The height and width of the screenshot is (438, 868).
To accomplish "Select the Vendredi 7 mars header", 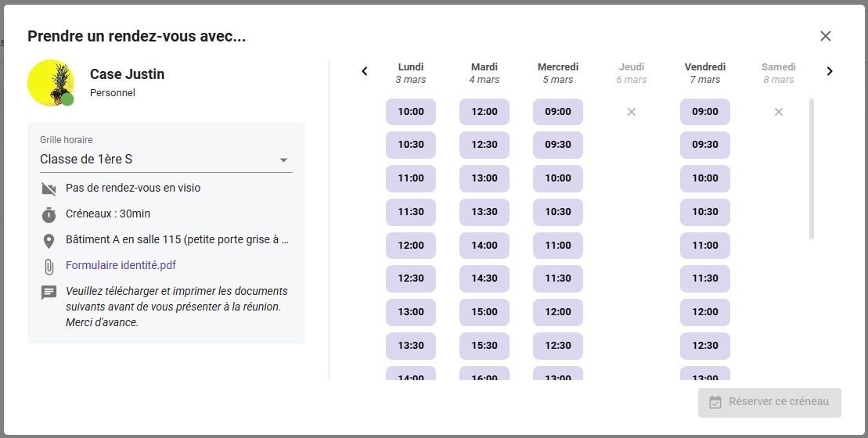I will 705,73.
